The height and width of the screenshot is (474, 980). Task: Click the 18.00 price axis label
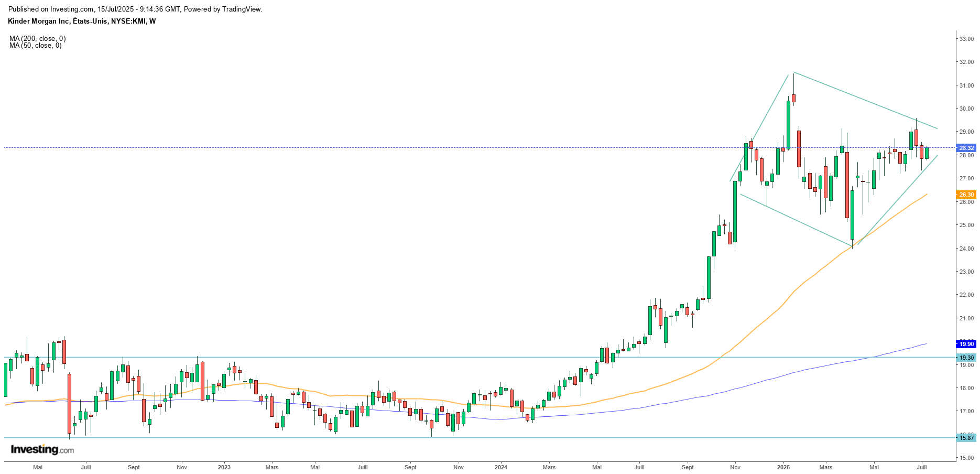click(966, 388)
